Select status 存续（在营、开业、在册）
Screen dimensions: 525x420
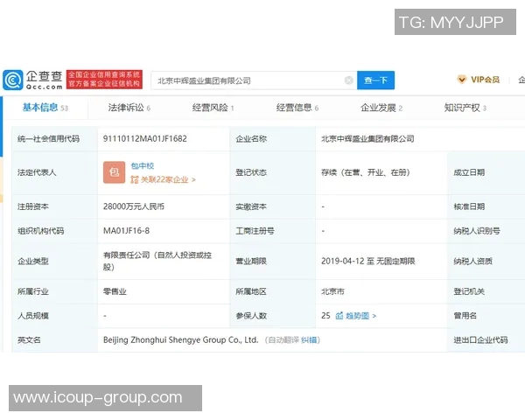(x=365, y=172)
